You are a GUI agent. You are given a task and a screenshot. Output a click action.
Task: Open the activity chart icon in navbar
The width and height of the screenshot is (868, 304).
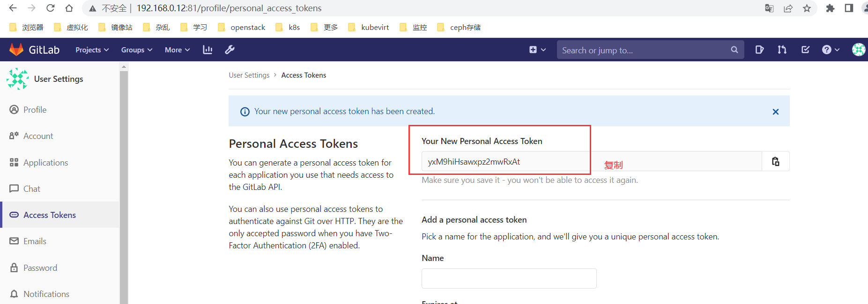pyautogui.click(x=208, y=50)
